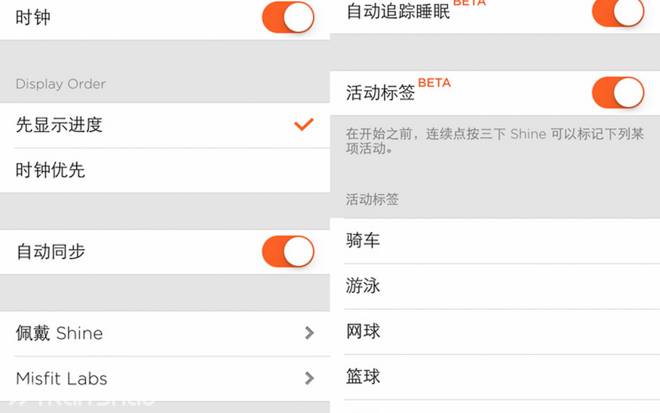This screenshot has width=660, height=413.
Task: Select 骑车 activity tag
Action: pyautogui.click(x=363, y=241)
